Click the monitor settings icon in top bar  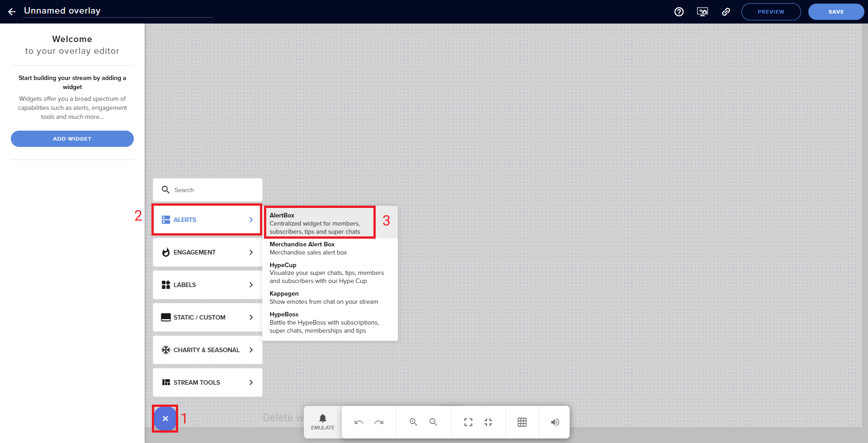pos(703,12)
